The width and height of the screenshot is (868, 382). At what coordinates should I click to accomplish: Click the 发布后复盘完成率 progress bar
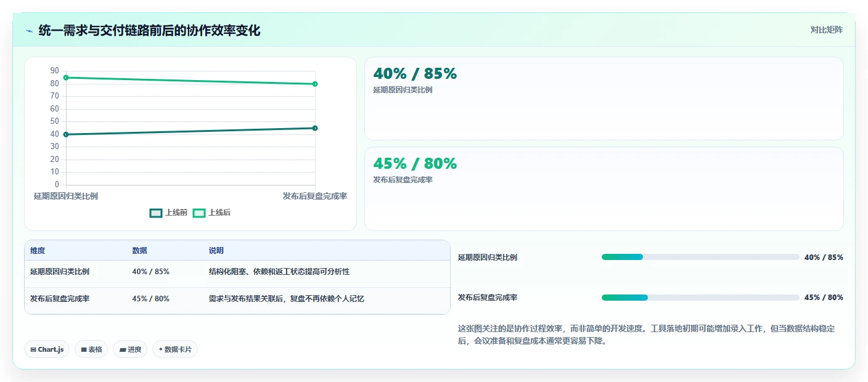[700, 298]
